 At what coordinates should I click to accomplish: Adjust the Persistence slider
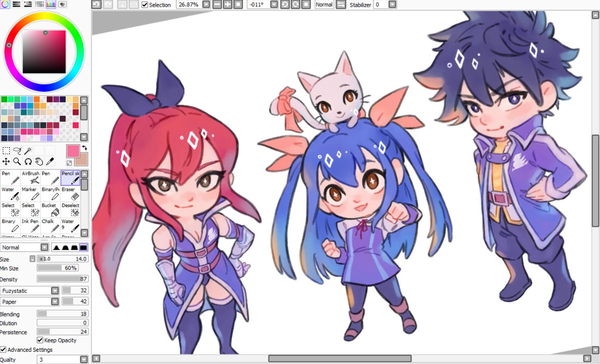tap(62, 332)
